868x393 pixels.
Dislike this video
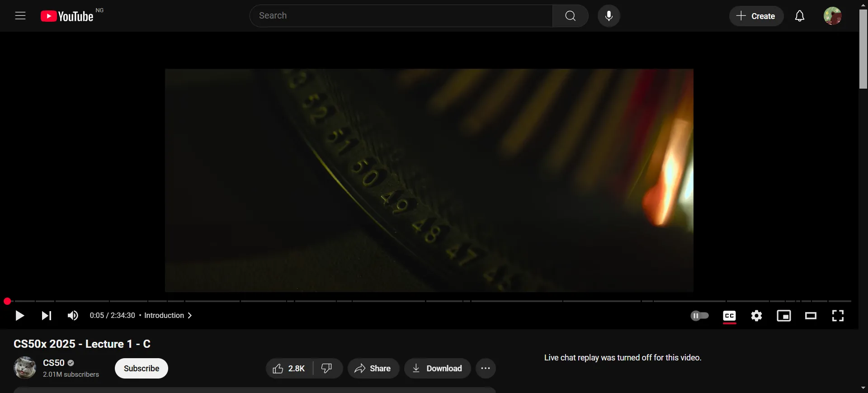327,369
